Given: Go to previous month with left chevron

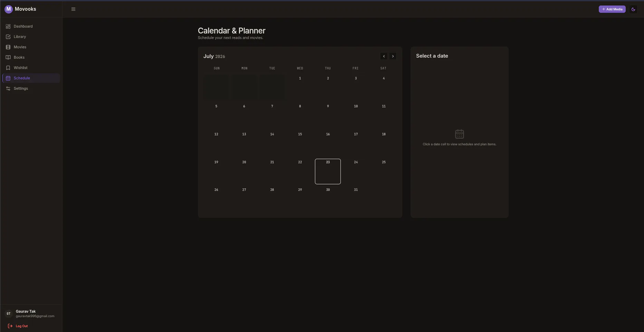Looking at the screenshot, I should point(384,56).
